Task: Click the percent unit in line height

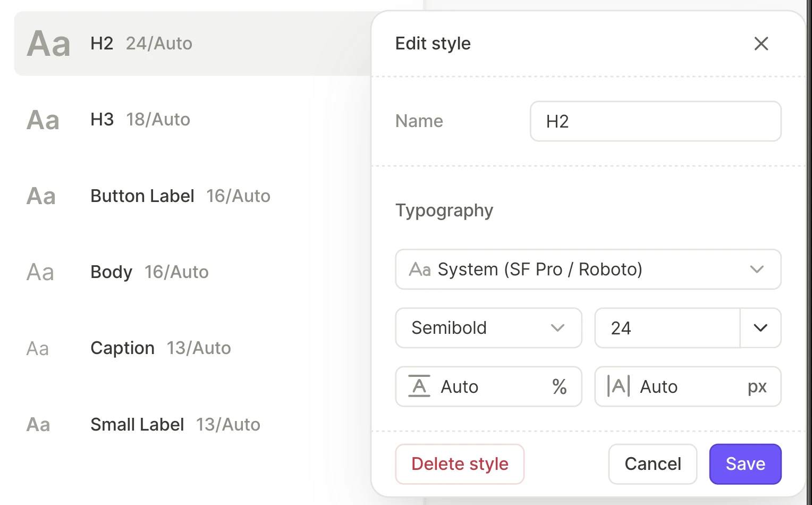Action: [560, 386]
